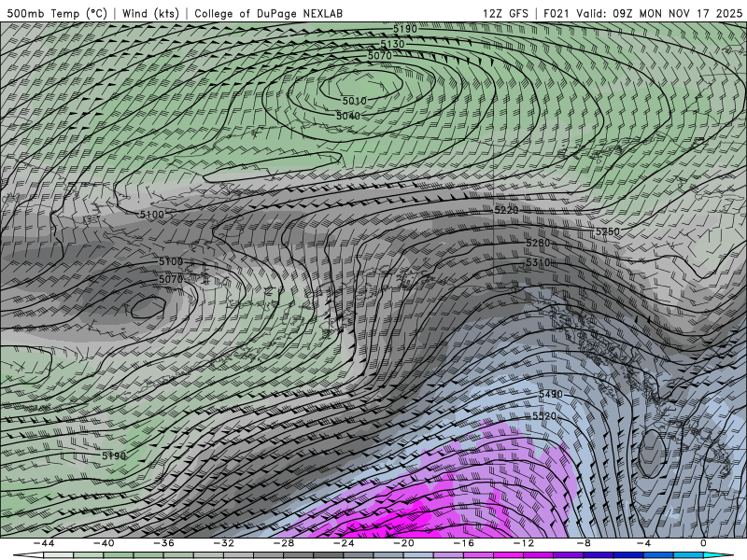Select the -16 temperature scale label
747x560 pixels.
pyautogui.click(x=463, y=543)
